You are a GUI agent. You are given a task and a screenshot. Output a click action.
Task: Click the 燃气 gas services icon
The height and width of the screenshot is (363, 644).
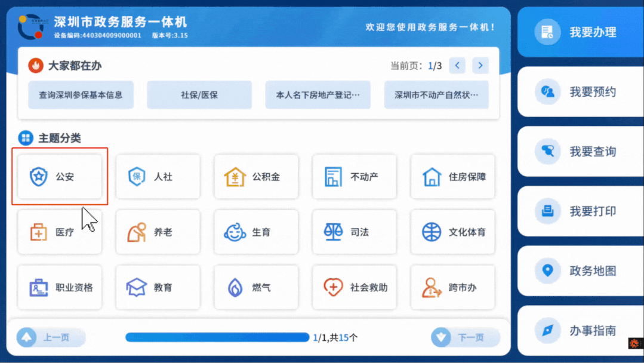(255, 287)
